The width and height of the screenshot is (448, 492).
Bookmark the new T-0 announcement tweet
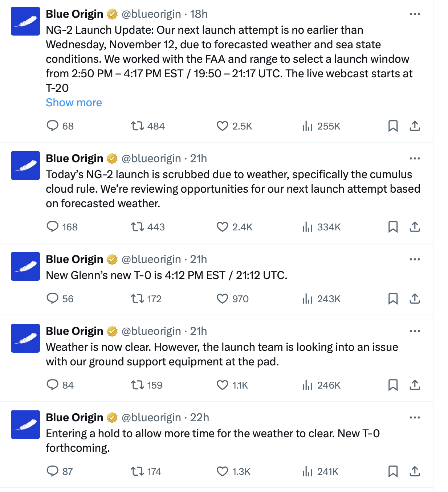pyautogui.click(x=393, y=299)
